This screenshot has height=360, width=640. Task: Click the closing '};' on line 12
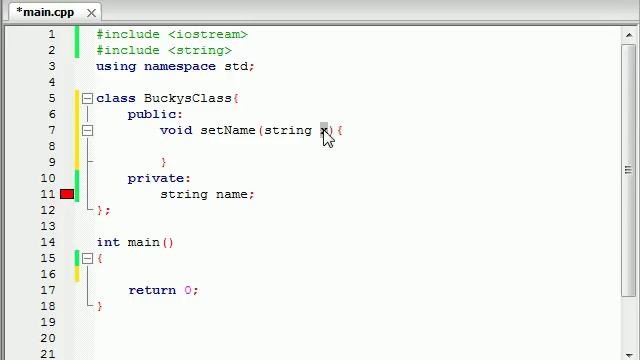104,210
